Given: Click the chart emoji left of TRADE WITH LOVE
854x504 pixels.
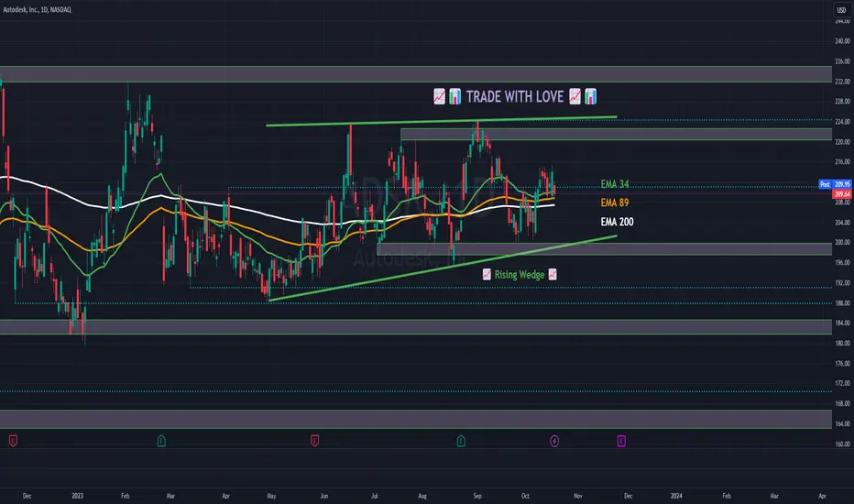Looking at the screenshot, I should (x=440, y=97).
